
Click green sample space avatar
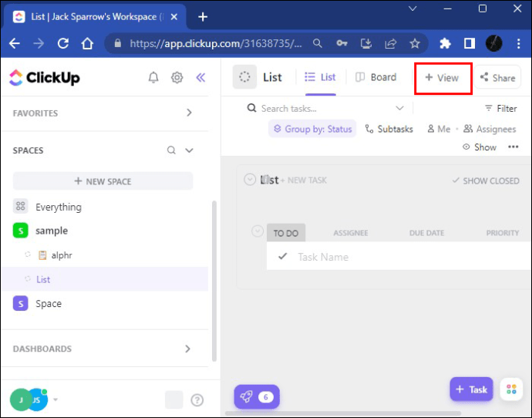coord(20,231)
